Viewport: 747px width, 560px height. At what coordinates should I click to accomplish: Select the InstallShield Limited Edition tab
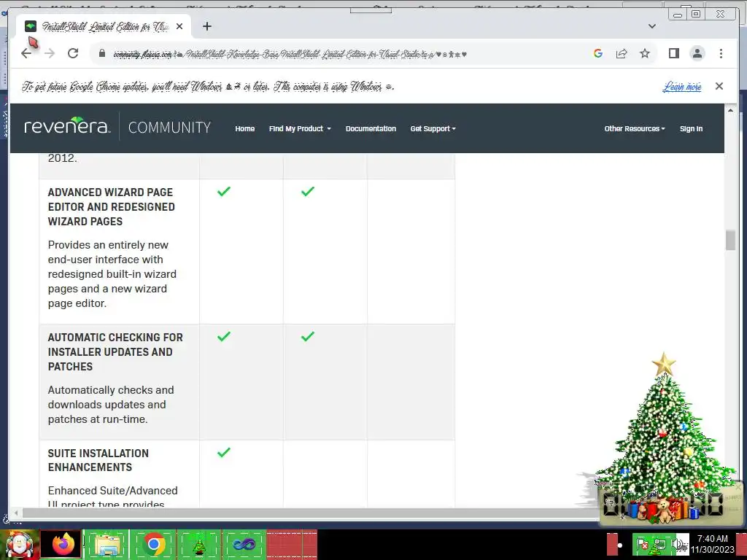[104, 26]
